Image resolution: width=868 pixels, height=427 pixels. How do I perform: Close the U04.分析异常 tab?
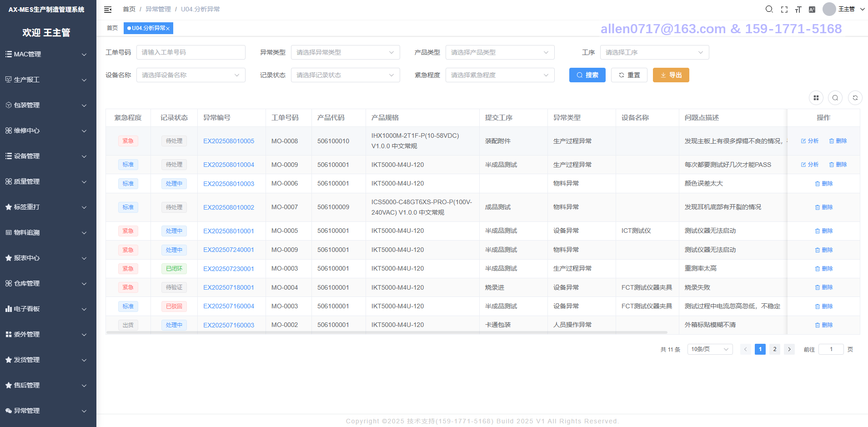[x=168, y=29]
